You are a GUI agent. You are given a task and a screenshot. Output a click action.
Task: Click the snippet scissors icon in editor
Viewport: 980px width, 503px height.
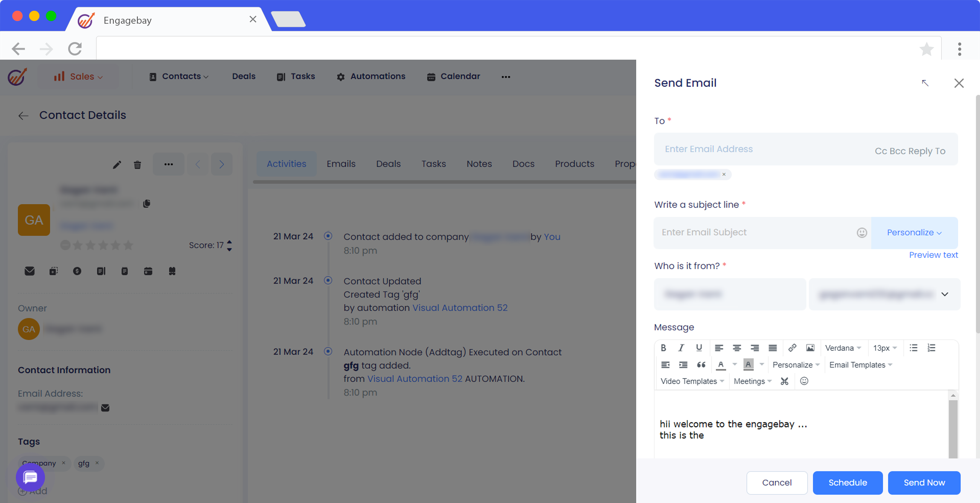(784, 381)
